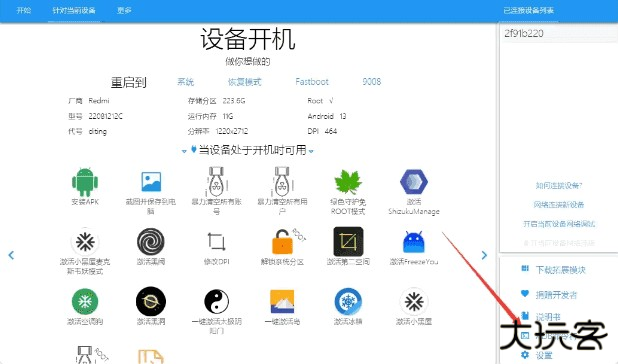The image size is (618, 364).
Task: Go to previous page with left arrow
Action: pyautogui.click(x=11, y=255)
